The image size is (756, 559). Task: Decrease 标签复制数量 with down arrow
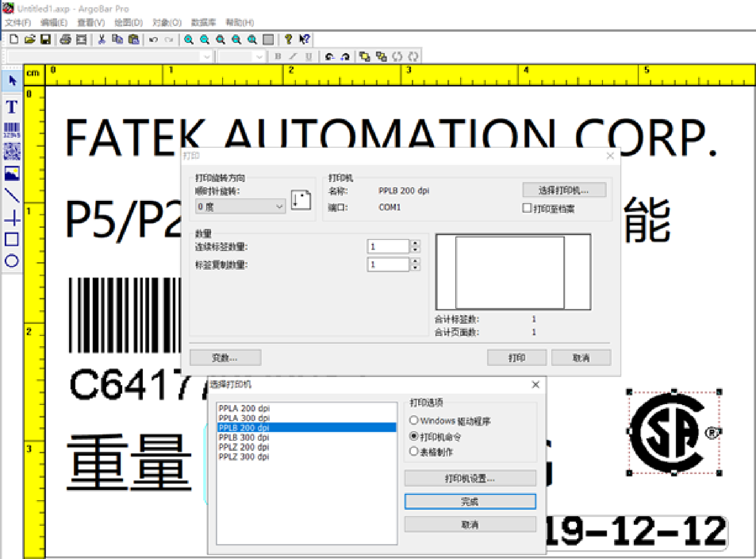[x=415, y=267]
